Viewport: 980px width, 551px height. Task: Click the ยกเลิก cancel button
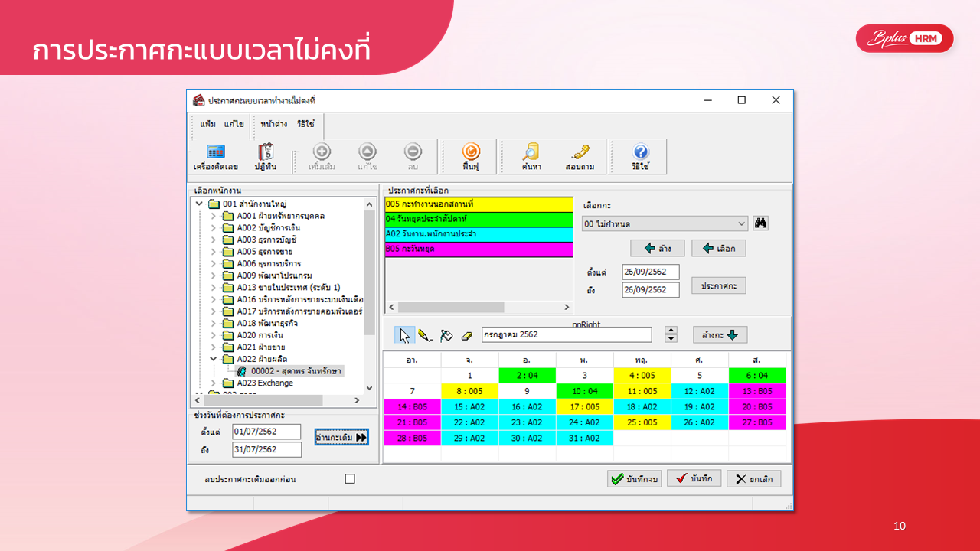click(754, 479)
